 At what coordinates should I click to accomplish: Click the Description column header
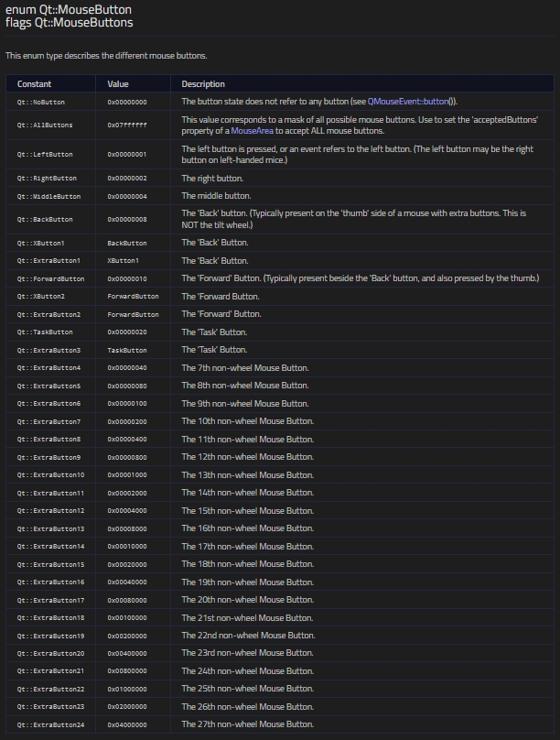pos(203,84)
